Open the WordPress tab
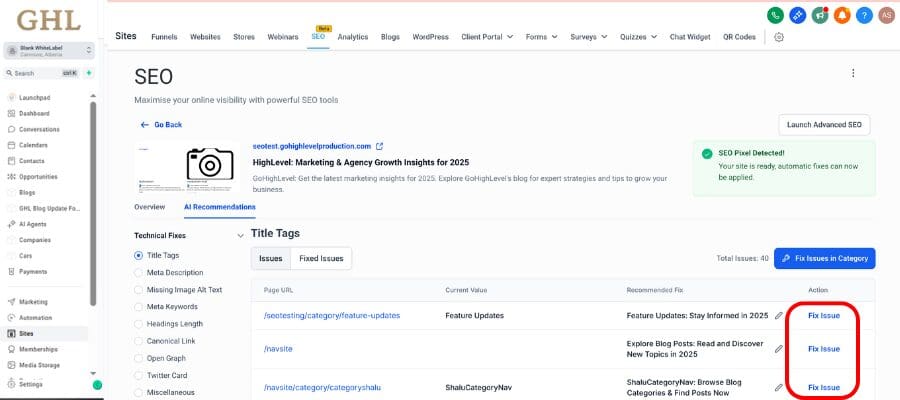900x400 pixels. [x=430, y=37]
